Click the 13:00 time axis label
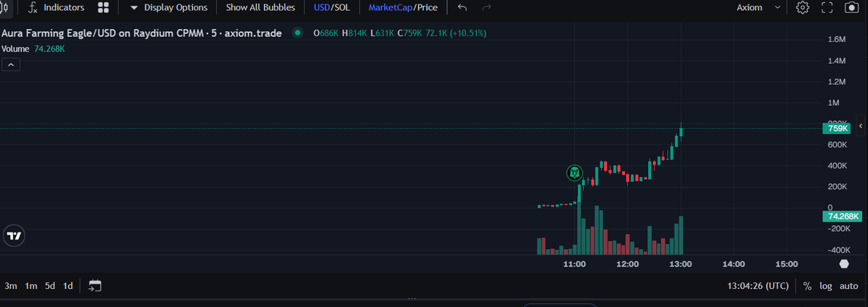868x307 pixels. pos(681,264)
